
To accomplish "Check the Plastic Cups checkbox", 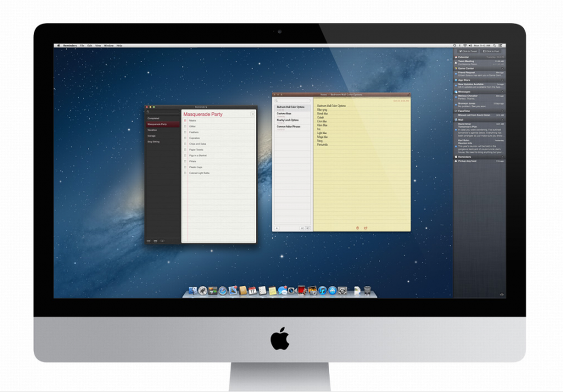I will coord(185,167).
